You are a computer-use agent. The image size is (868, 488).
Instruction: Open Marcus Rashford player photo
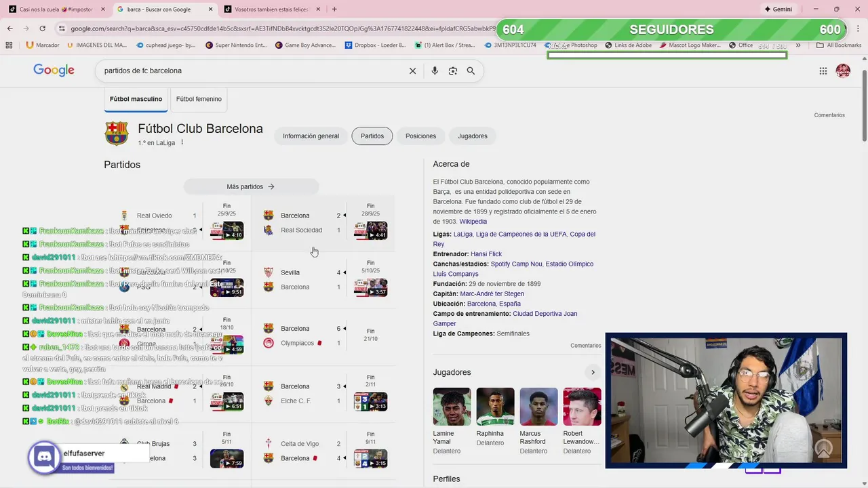(x=538, y=407)
